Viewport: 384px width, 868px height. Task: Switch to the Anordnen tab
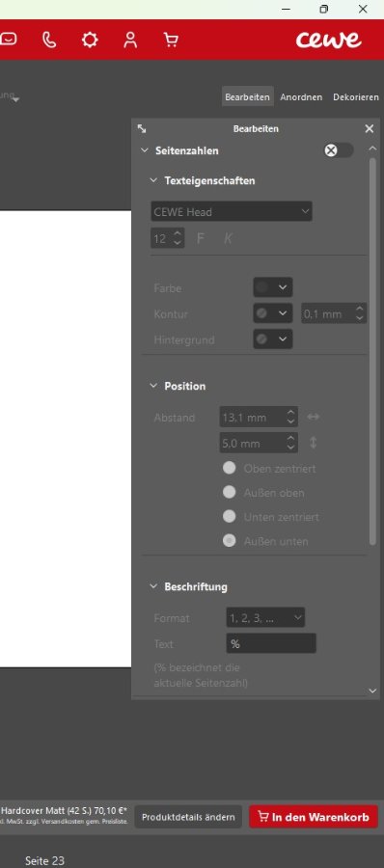tap(301, 96)
